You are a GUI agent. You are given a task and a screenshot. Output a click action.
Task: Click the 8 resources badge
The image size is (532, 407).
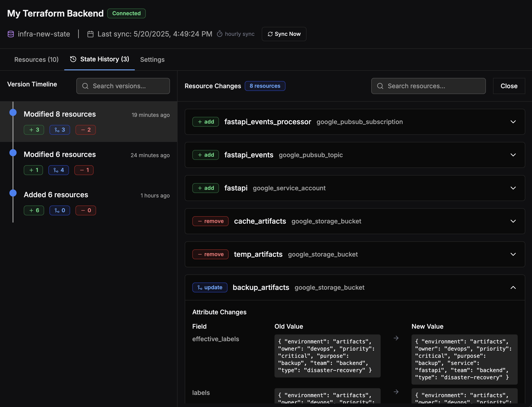[265, 86]
